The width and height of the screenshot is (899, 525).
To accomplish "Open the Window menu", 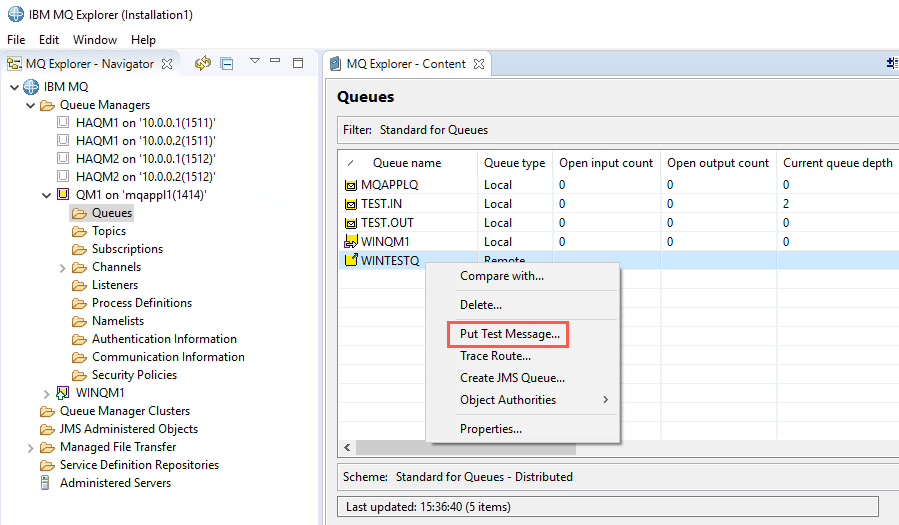I will pos(95,40).
